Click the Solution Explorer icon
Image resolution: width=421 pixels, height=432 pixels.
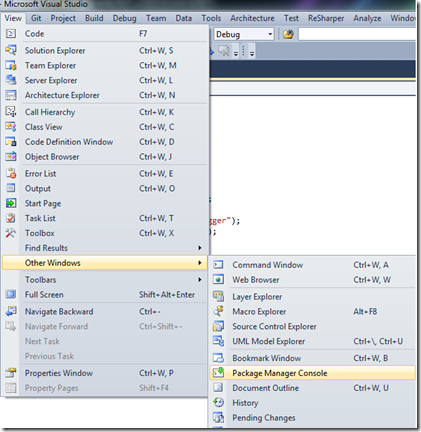point(11,50)
